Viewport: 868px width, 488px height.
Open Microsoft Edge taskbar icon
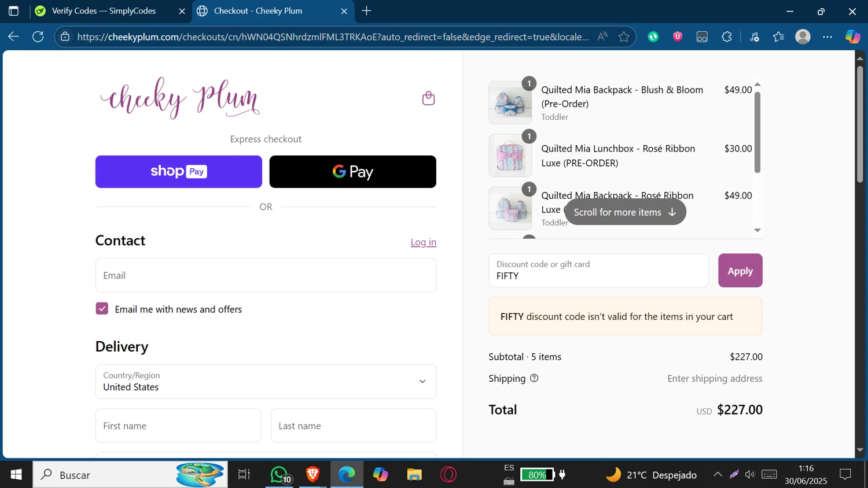[347, 475]
